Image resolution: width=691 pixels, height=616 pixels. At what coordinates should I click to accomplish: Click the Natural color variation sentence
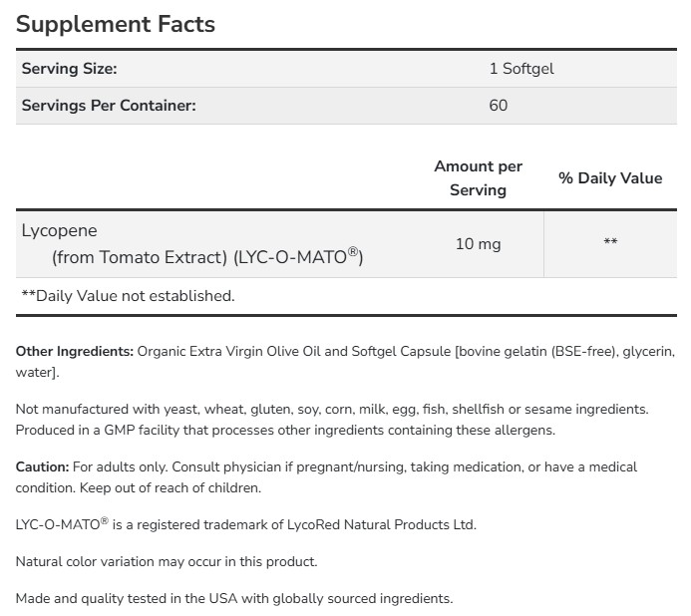pos(167,561)
